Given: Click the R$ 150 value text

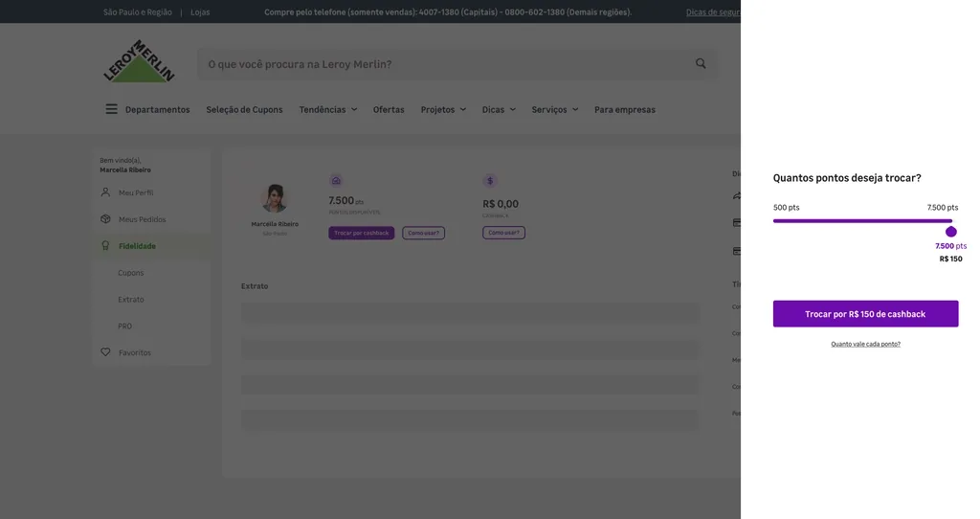Looking at the screenshot, I should coord(950,259).
